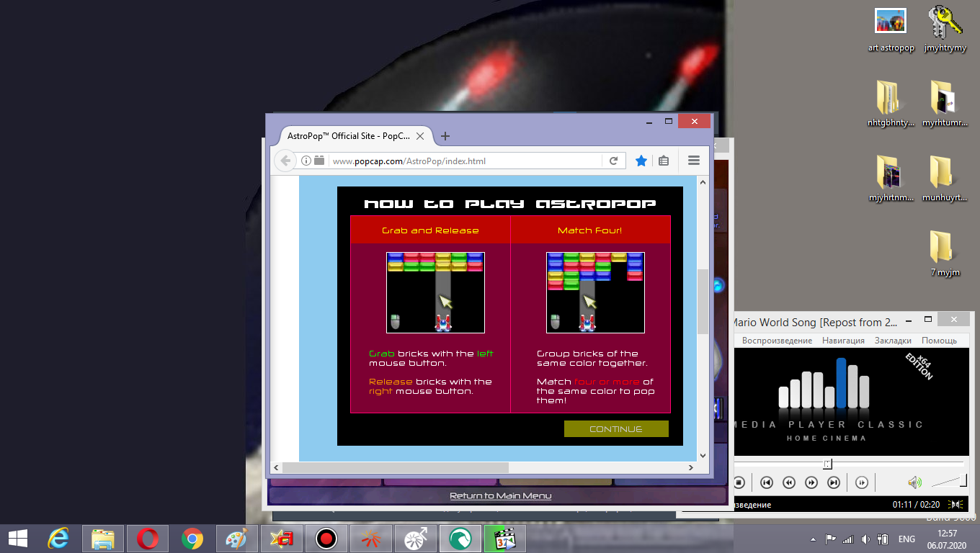
Task: Go back using Firefox back arrow
Action: (x=286, y=161)
